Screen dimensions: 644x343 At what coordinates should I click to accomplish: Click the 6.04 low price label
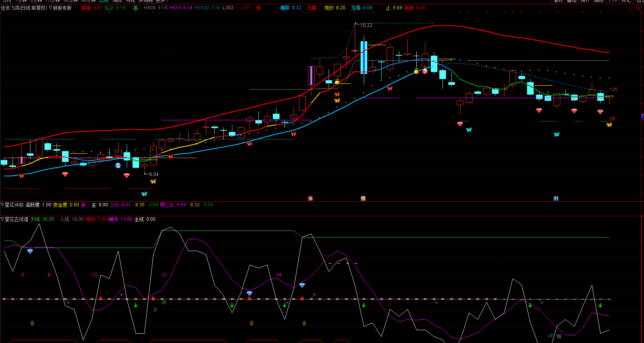(154, 174)
